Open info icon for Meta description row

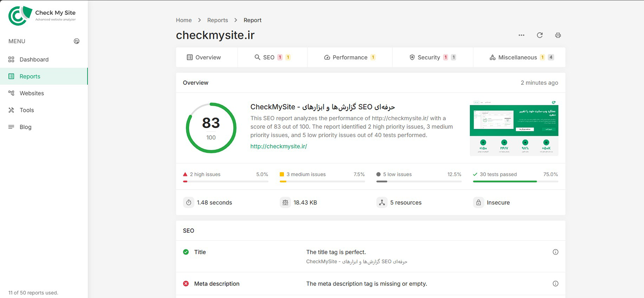[555, 284]
